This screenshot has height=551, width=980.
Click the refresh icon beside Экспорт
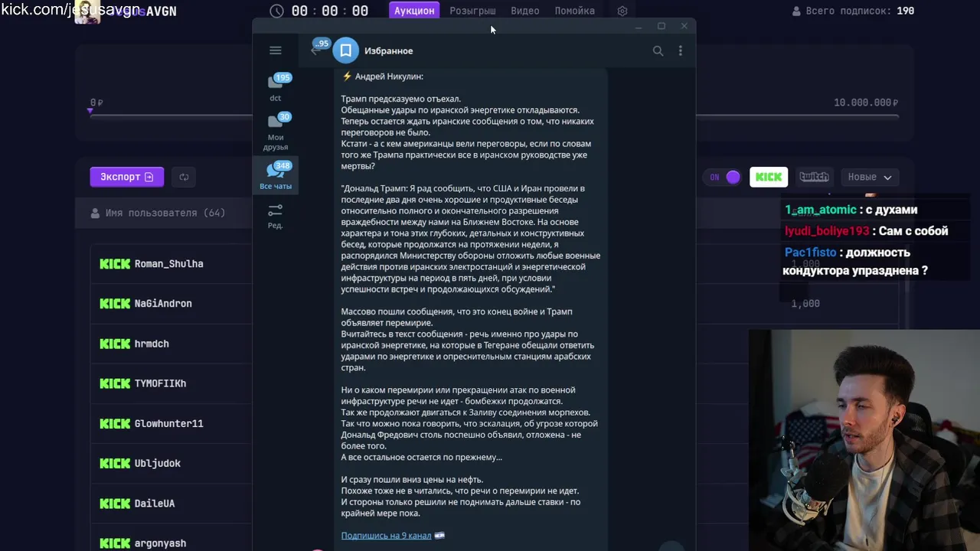click(x=184, y=177)
